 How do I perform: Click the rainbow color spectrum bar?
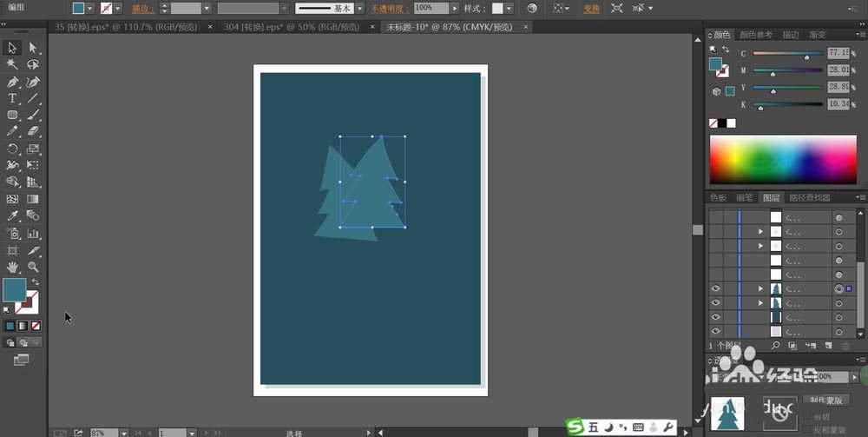click(782, 159)
